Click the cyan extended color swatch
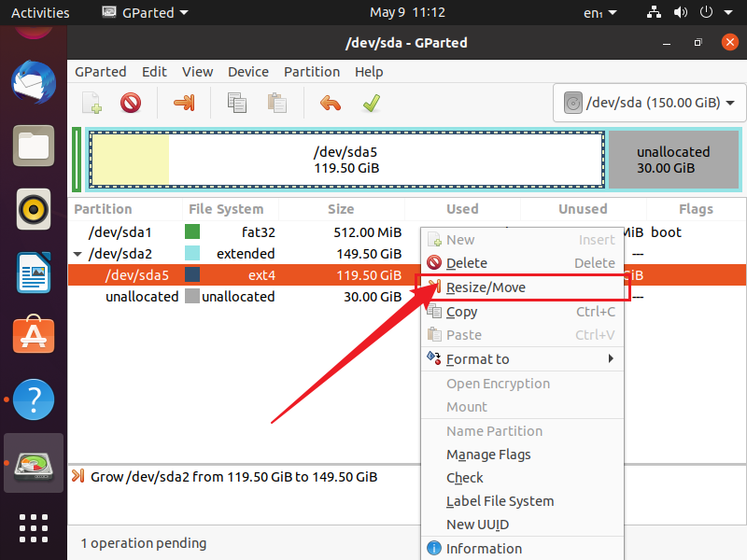747x560 pixels. click(192, 253)
